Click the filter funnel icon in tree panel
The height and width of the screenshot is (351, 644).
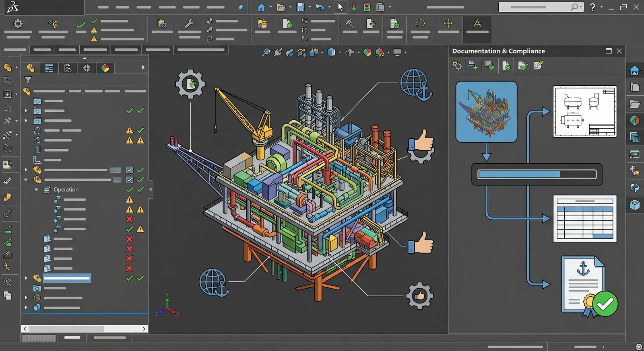pos(28,80)
